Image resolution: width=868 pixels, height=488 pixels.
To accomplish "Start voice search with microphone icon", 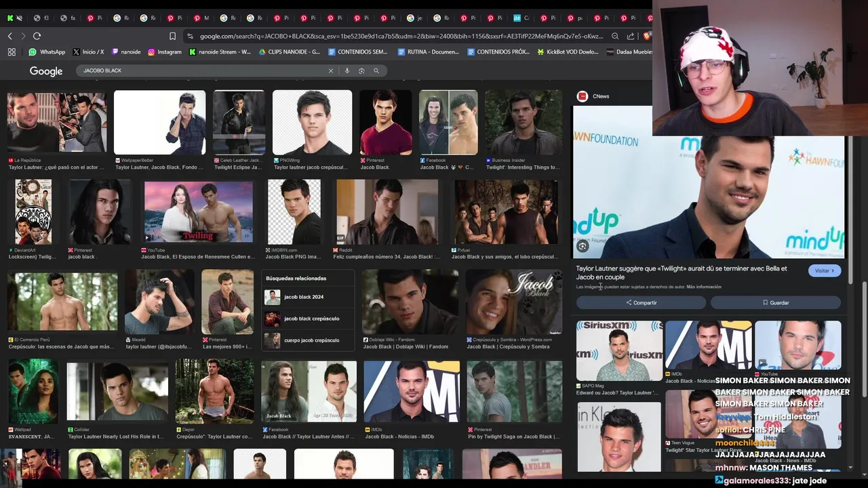I will pyautogui.click(x=347, y=70).
